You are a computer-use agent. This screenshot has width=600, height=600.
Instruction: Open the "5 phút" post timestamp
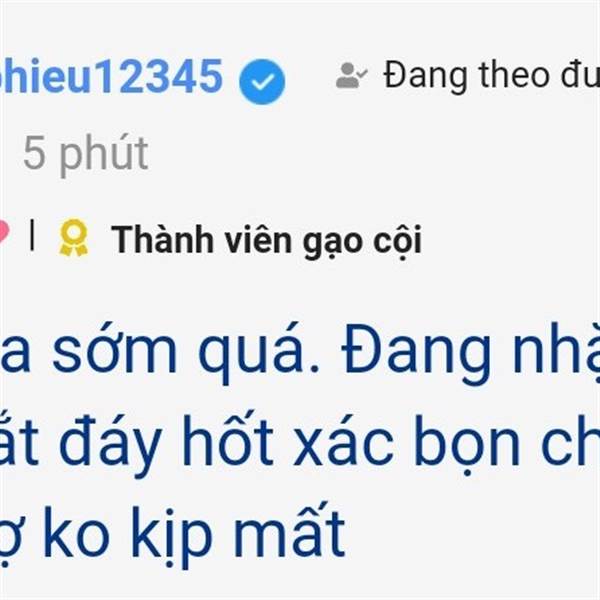[x=86, y=153]
